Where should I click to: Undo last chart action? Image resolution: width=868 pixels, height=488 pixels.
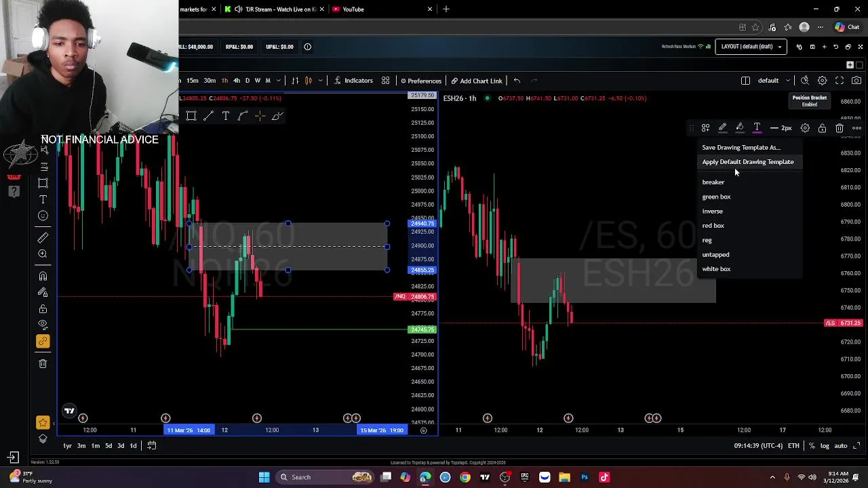pyautogui.click(x=517, y=81)
